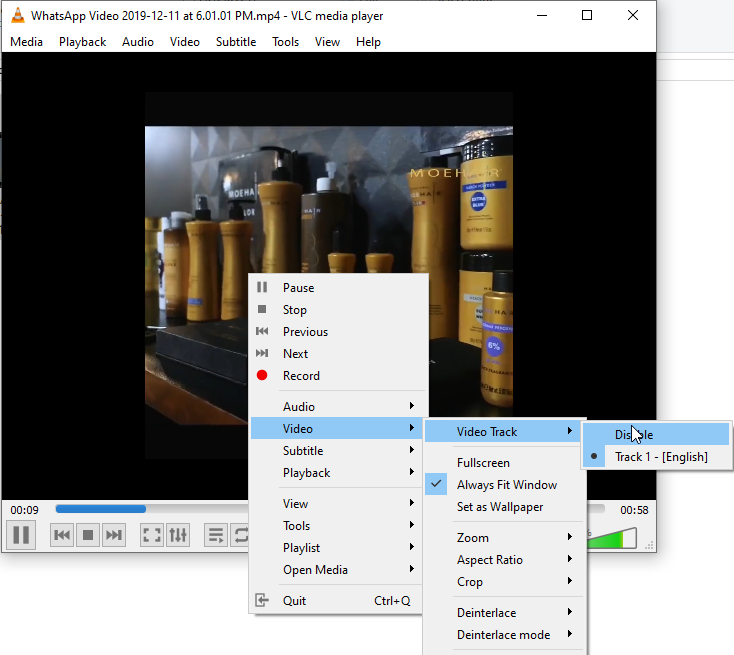The width and height of the screenshot is (734, 655).
Task: Click the VLC cone icon in title bar
Action: (x=18, y=16)
